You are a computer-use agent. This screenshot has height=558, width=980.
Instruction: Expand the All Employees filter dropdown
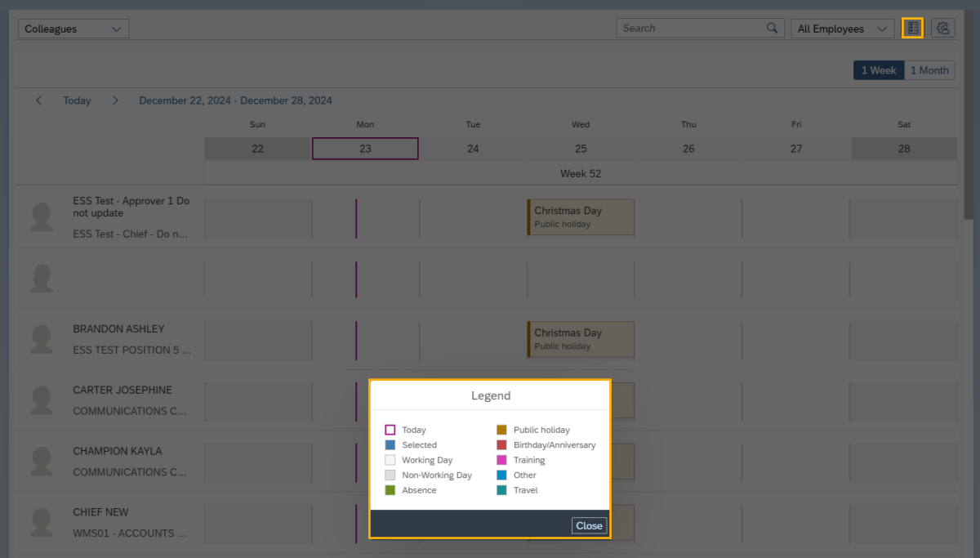842,29
